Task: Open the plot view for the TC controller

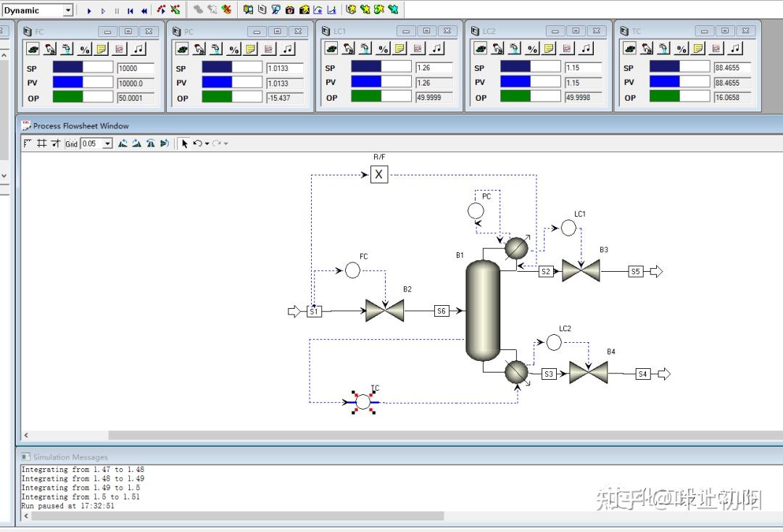Action: pos(715,49)
